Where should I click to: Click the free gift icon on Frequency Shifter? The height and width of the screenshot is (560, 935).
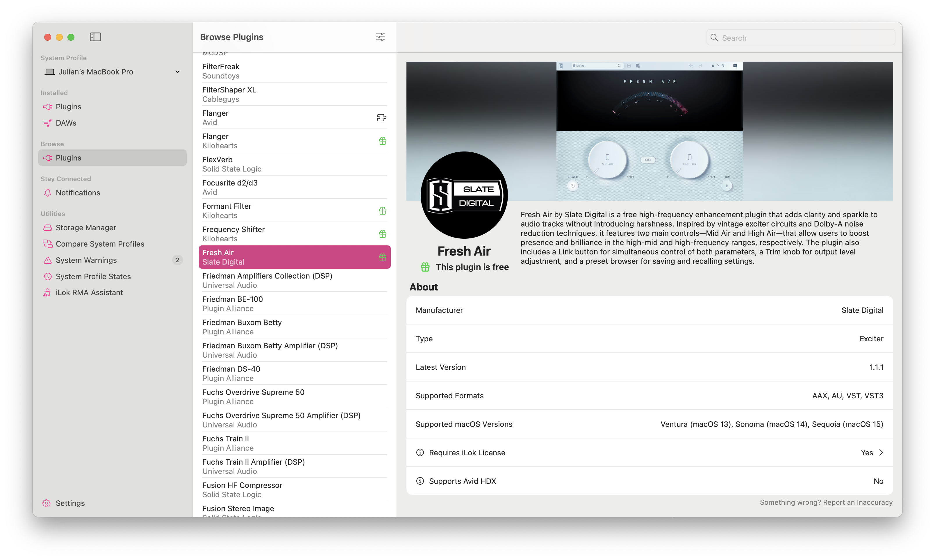tap(383, 234)
